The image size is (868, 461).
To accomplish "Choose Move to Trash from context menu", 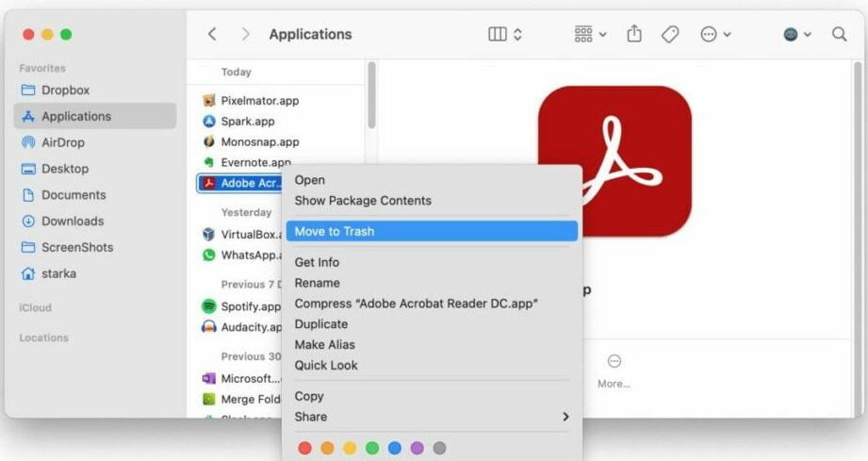I will pyautogui.click(x=335, y=231).
